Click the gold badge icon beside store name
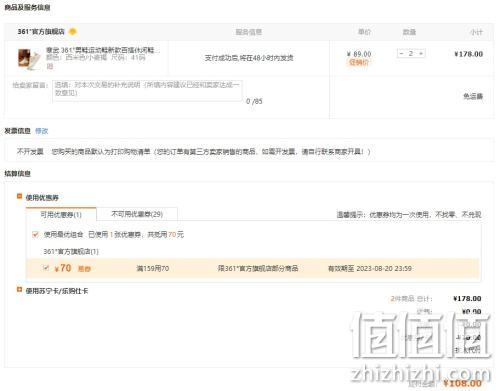 pos(72,32)
